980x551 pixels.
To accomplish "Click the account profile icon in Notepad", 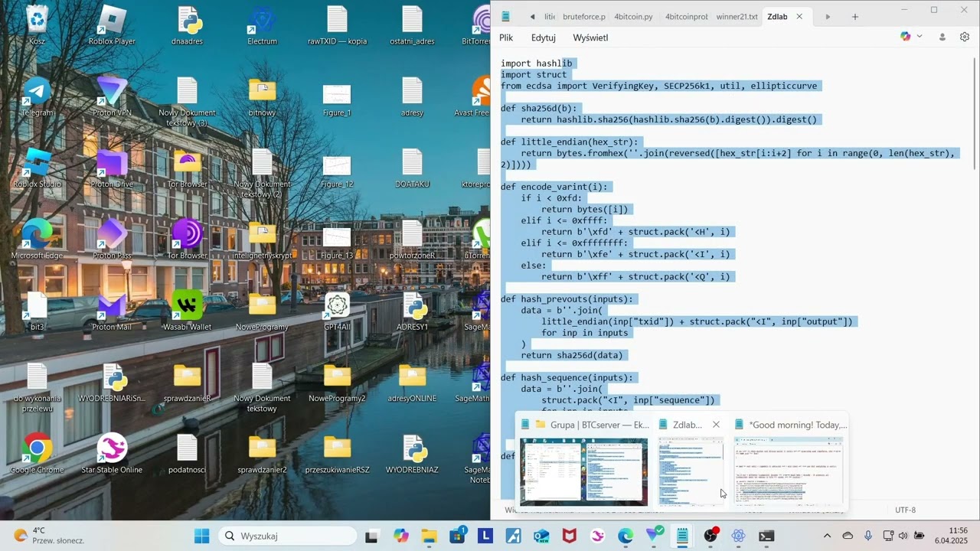I will pos(942,37).
